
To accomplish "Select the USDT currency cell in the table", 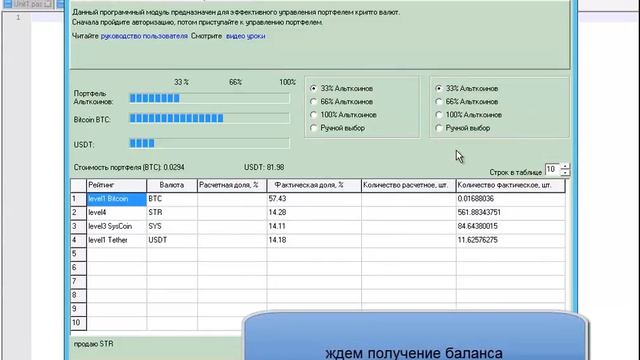I will pos(172,240).
